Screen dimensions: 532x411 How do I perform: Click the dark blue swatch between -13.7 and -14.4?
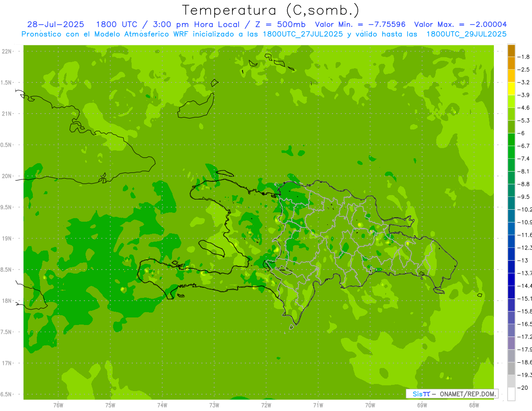coord(511,279)
